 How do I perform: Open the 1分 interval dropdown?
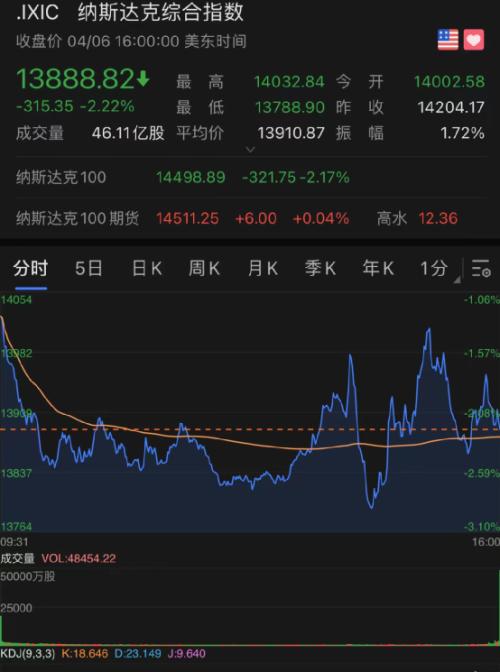coord(439,269)
